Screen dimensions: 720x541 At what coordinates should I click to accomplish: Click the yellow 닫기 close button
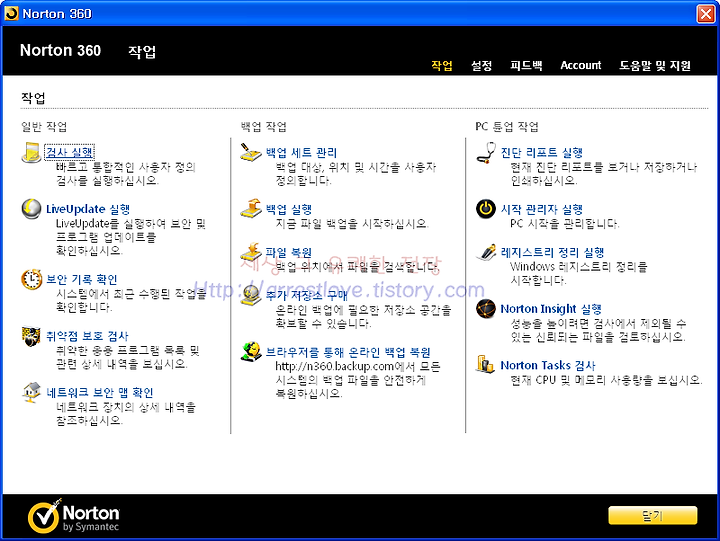coord(652,515)
